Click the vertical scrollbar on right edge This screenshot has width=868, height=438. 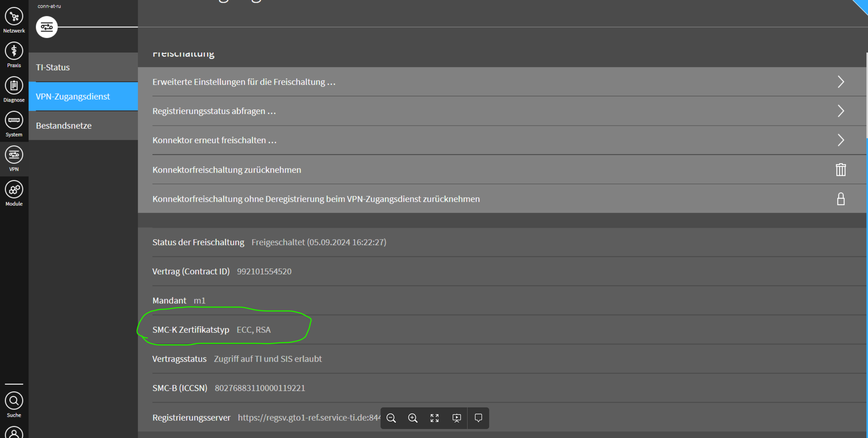coord(866,95)
